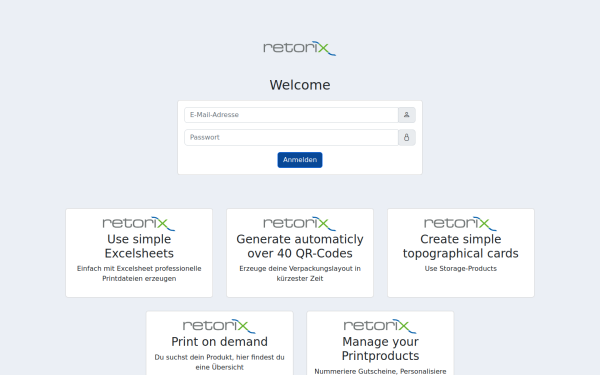The height and width of the screenshot is (375, 600).
Task: Select 'Use simple Excelsheets' heading
Action: click(139, 246)
